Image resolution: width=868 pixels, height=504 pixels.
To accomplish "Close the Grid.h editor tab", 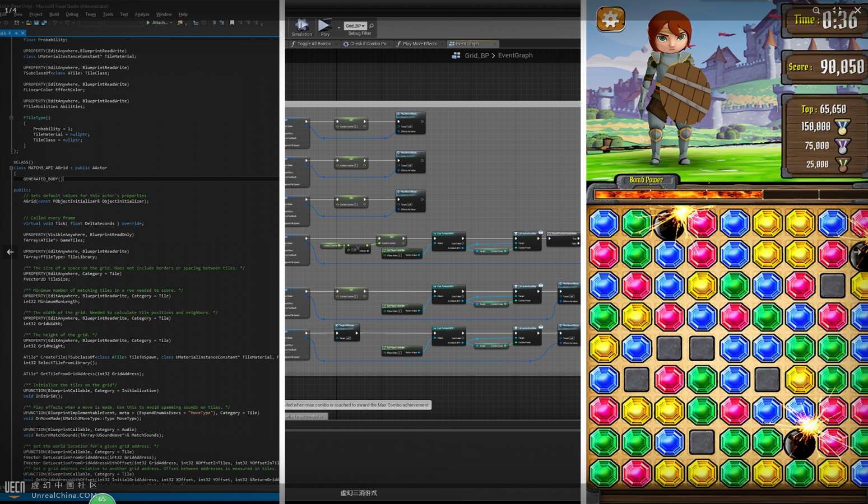I will click(22, 33).
